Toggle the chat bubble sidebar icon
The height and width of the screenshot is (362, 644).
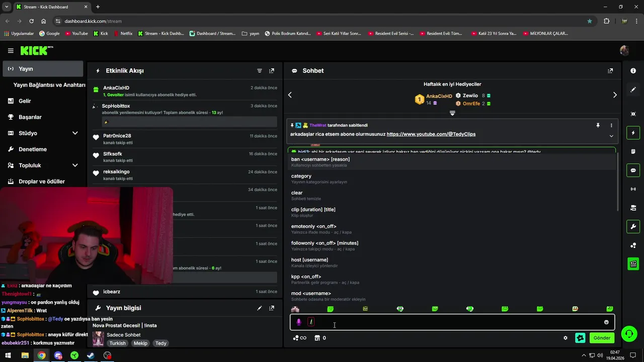pos(633,170)
